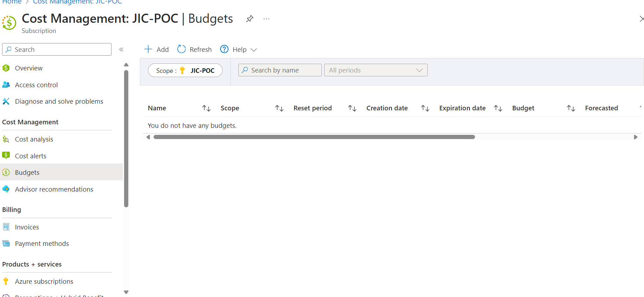This screenshot has height=297, width=644.
Task: Click the Forecasted column header
Action: [602, 108]
